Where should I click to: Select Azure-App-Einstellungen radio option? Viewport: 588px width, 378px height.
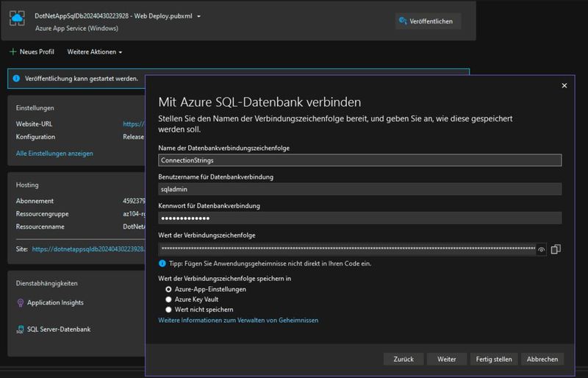(x=168, y=290)
